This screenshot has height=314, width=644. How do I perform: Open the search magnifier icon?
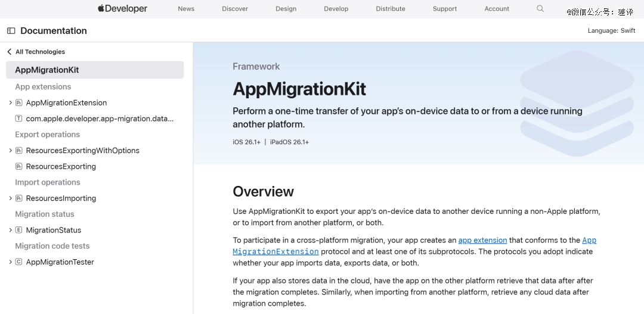click(x=540, y=8)
